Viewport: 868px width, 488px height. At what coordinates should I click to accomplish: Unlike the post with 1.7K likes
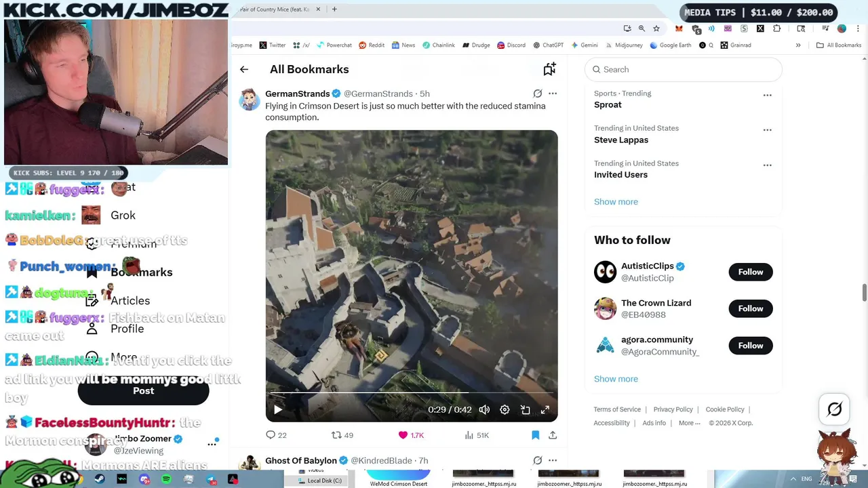click(411, 435)
